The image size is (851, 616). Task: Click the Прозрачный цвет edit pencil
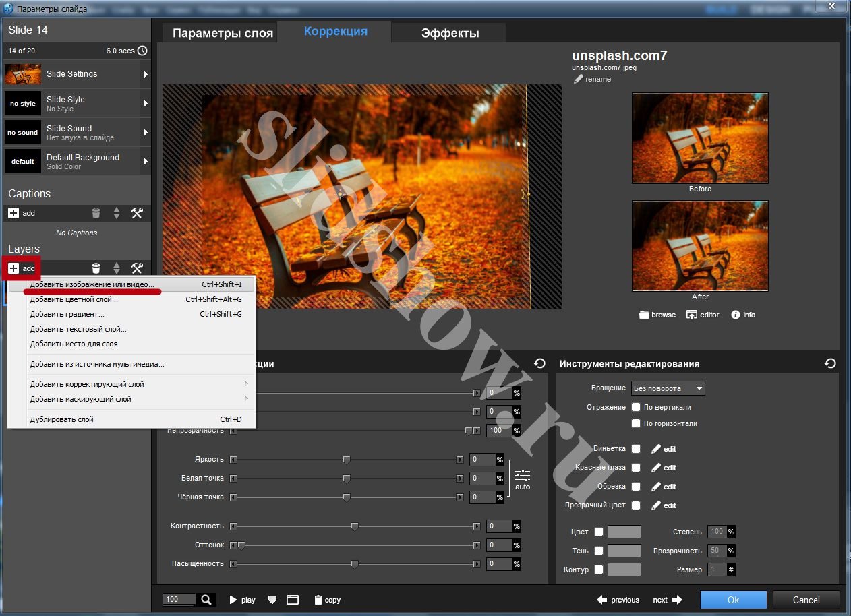656,505
